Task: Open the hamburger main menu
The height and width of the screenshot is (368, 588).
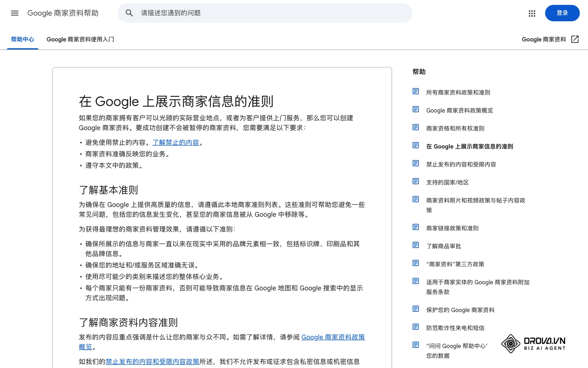Action: pos(15,13)
